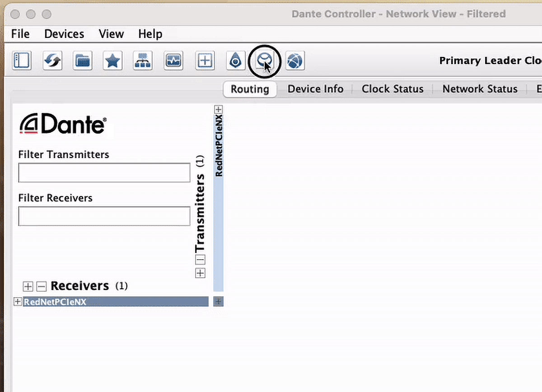Open the clock status monitor waveform icon
The image size is (542, 392).
click(173, 60)
